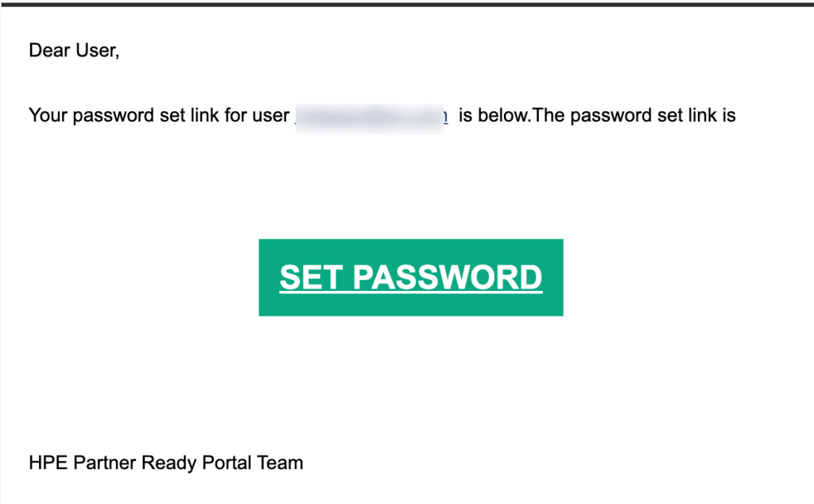This screenshot has height=504, width=814.
Task: Click the word 'User,' in the greeting
Action: [x=98, y=50]
